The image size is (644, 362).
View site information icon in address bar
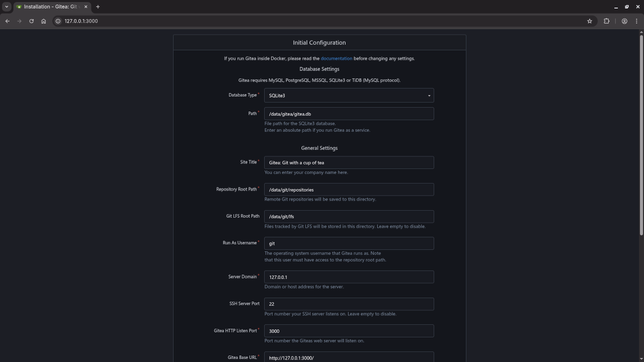(x=58, y=21)
